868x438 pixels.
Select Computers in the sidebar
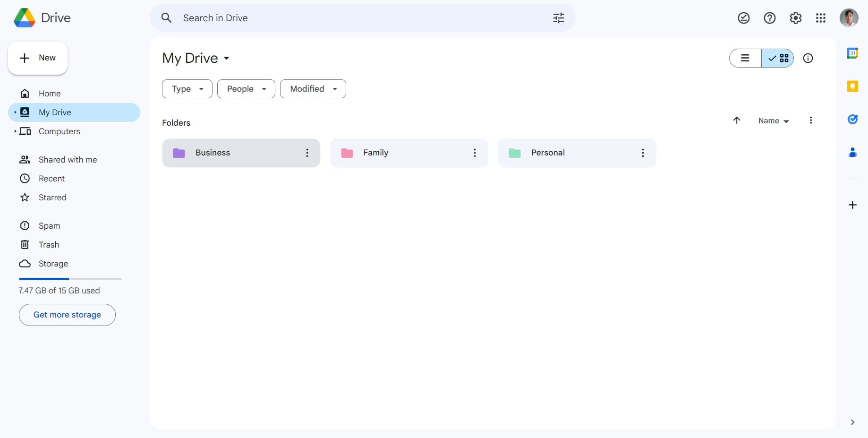pos(74,131)
